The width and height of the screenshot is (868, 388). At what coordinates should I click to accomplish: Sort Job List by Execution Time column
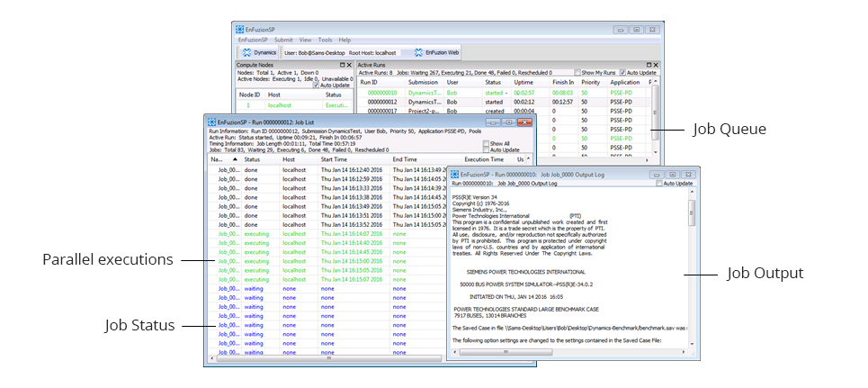coord(488,159)
